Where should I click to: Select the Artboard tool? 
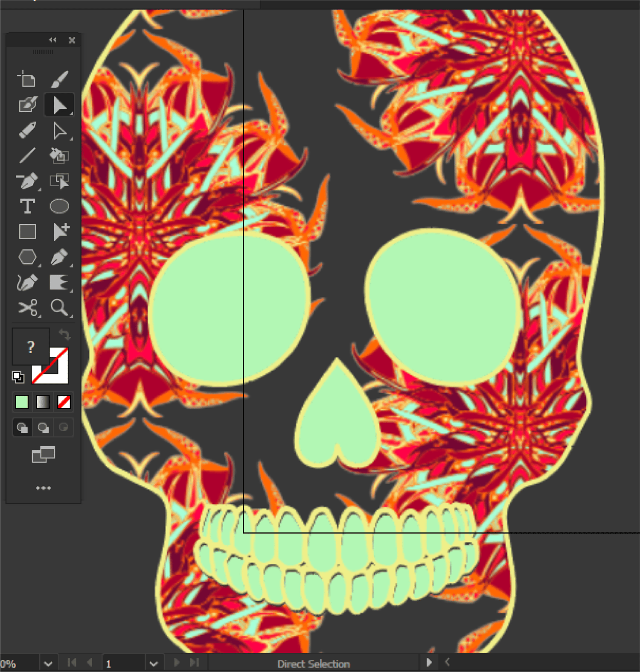[27, 79]
